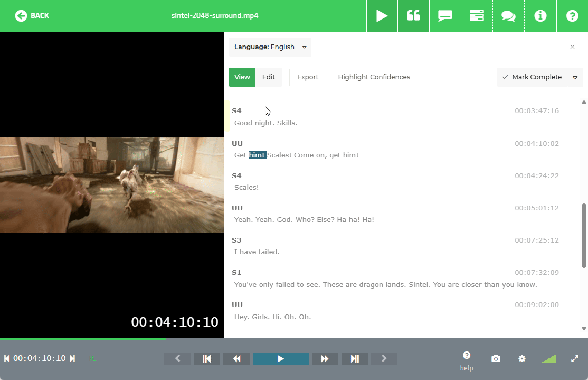Toggle the TC timecode display
Viewport: 588px width, 380px height.
click(x=92, y=358)
